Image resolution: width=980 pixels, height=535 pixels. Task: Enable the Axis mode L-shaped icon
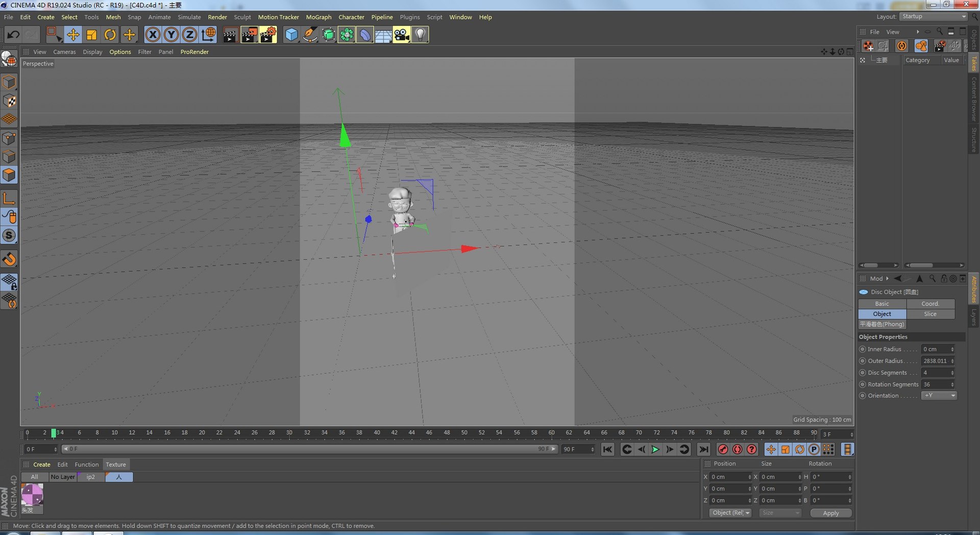pyautogui.click(x=9, y=198)
